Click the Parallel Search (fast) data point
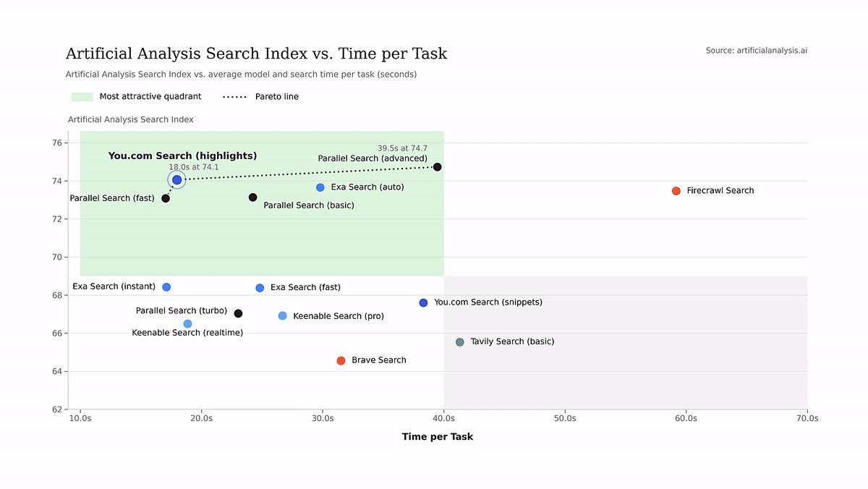 coord(166,198)
